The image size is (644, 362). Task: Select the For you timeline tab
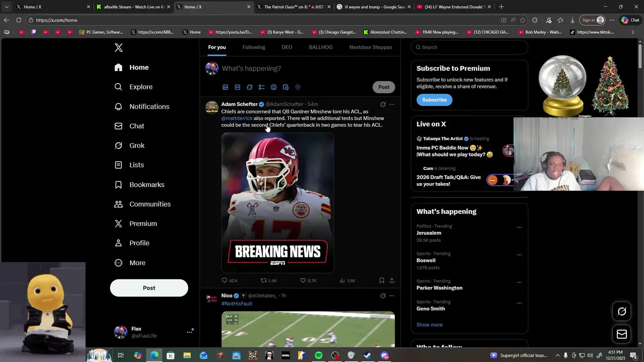point(217,47)
